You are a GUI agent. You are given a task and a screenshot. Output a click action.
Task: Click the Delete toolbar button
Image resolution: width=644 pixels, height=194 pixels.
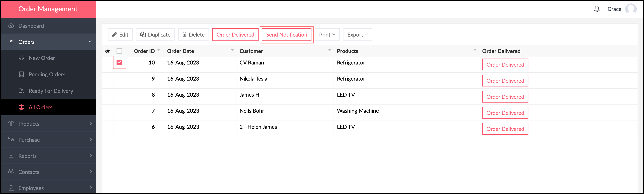(194, 34)
